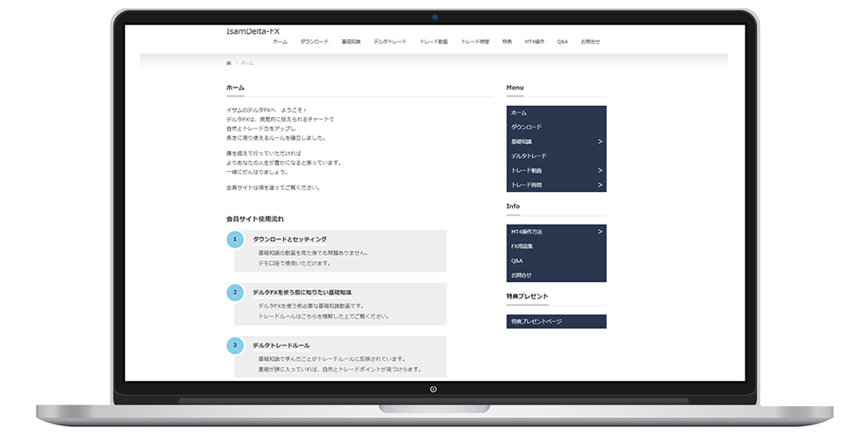Expand the トレード動画 sidebar arrow
868x434 pixels.
pyautogui.click(x=600, y=170)
